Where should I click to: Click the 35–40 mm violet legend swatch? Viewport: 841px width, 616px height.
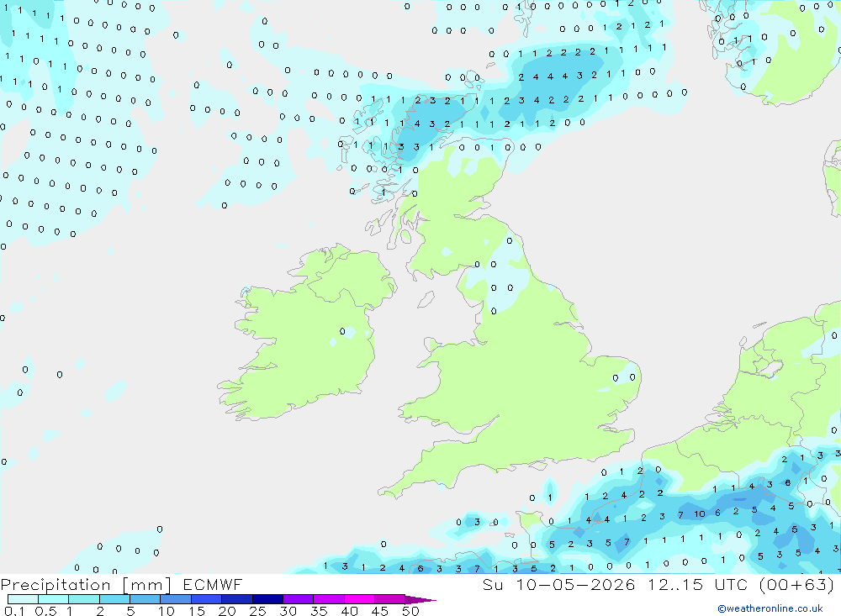coord(328,599)
